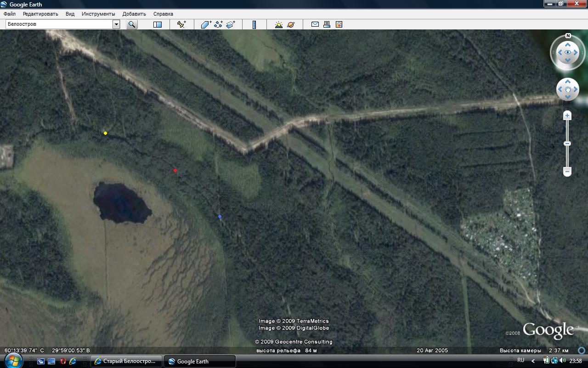The image size is (588, 368).
Task: Expand the search box dropdown arrow
Action: (116, 24)
